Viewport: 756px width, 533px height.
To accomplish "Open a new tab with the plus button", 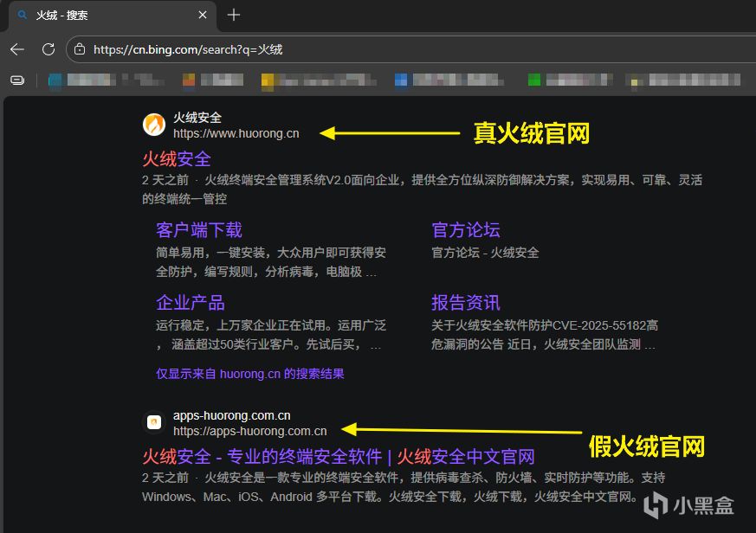I will (234, 15).
